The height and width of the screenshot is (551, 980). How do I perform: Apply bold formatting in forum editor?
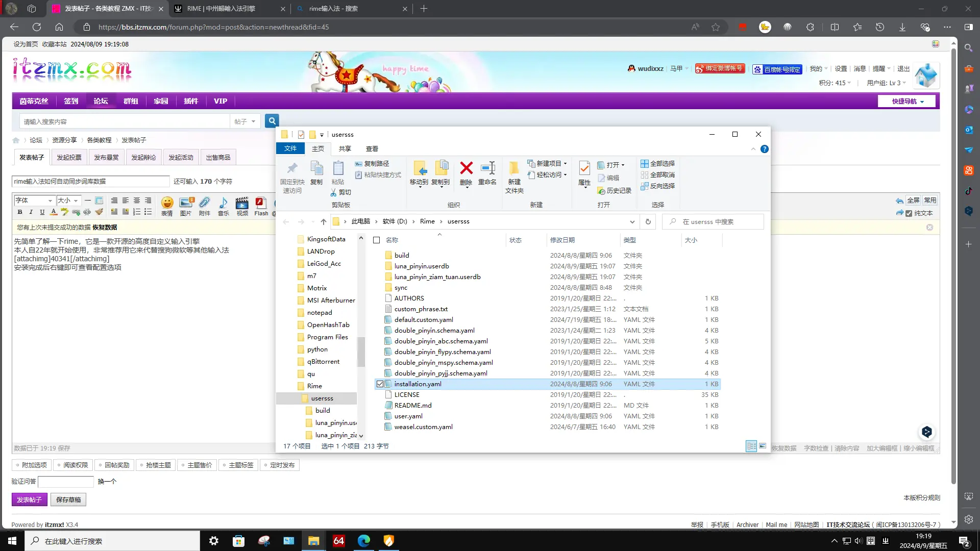[20, 212]
